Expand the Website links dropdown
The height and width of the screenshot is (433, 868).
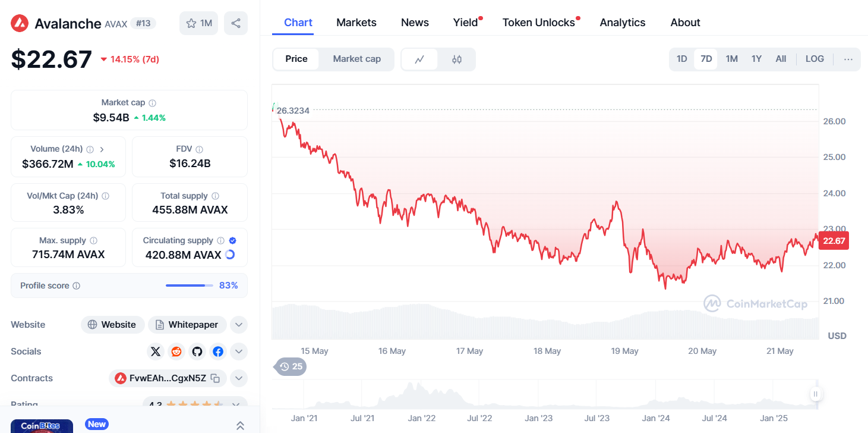click(x=238, y=325)
